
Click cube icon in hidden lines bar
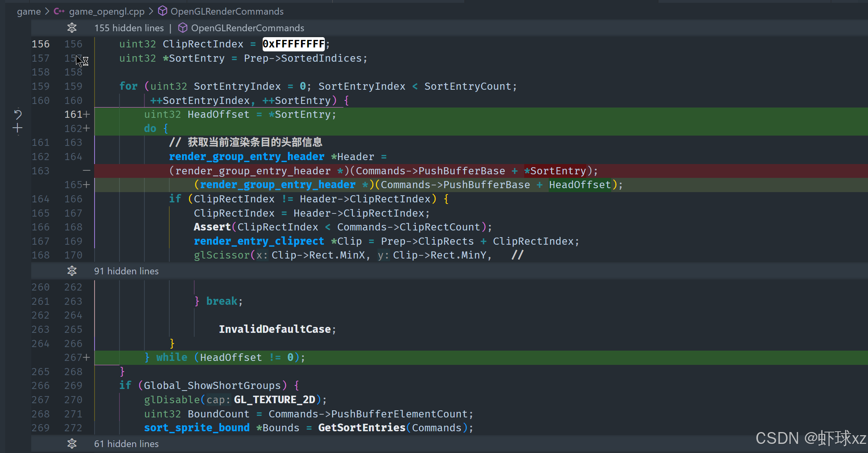pyautogui.click(x=182, y=28)
